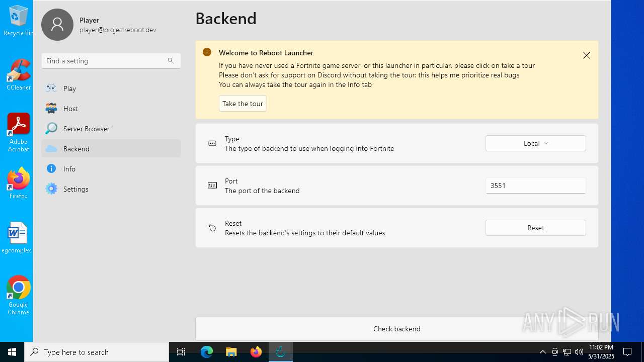The width and height of the screenshot is (644, 362).
Task: Open Firefox from the taskbar
Action: coord(256,352)
